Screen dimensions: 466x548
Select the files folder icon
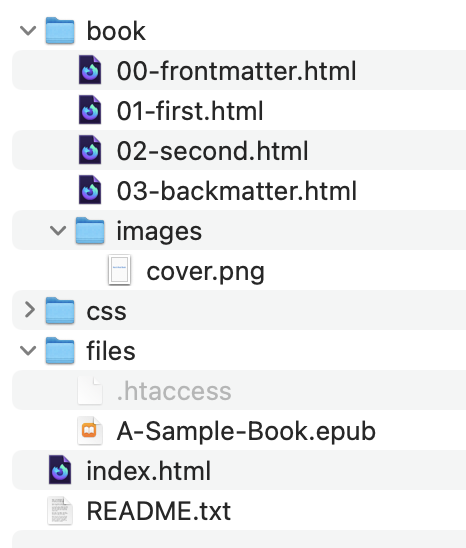60,351
